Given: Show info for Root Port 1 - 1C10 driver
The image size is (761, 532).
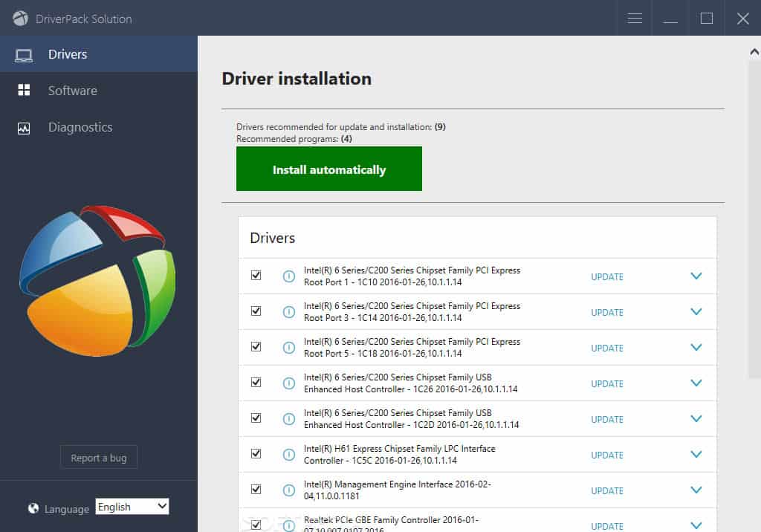Looking at the screenshot, I should click(289, 276).
